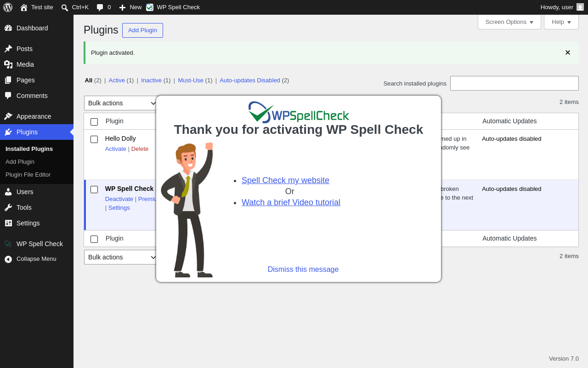Expand Screen Options panel
This screenshot has width=588, height=368.
coord(509,22)
